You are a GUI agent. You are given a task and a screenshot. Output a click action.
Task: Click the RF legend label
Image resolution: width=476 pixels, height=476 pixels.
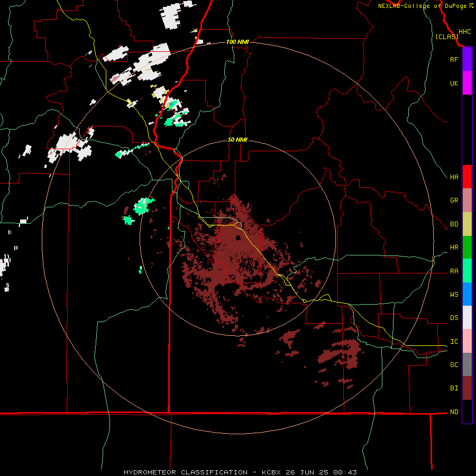(x=454, y=60)
